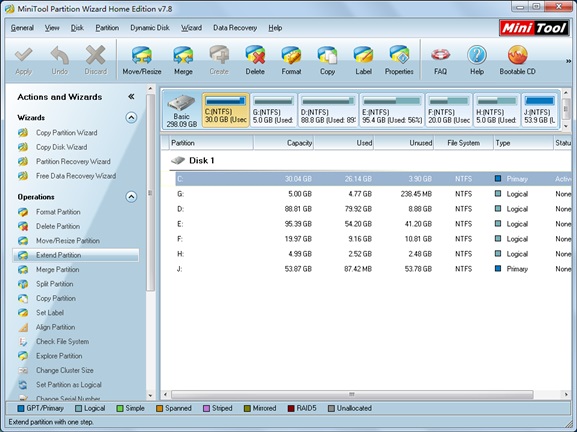Select F:(NTFS) block in disk map
Image resolution: width=577 pixels, height=432 pixels.
[x=449, y=110]
